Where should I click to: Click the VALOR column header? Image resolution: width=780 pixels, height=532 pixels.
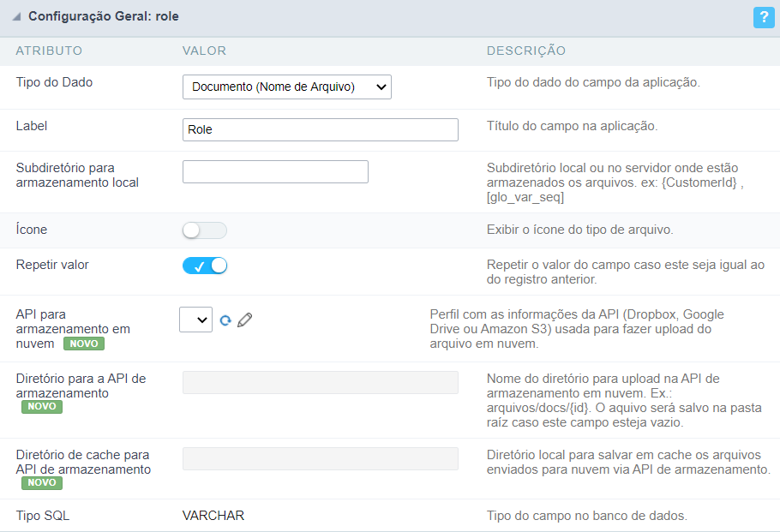[x=204, y=51]
